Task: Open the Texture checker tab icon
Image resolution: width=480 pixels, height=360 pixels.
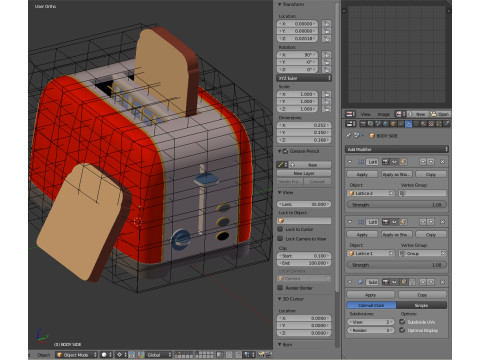Action: [431, 124]
